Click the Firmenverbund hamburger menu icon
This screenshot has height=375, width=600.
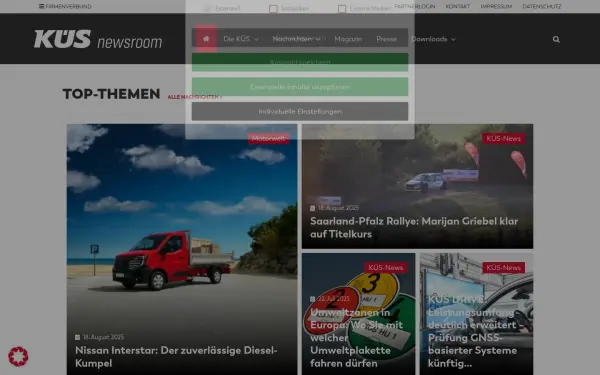tap(41, 6)
